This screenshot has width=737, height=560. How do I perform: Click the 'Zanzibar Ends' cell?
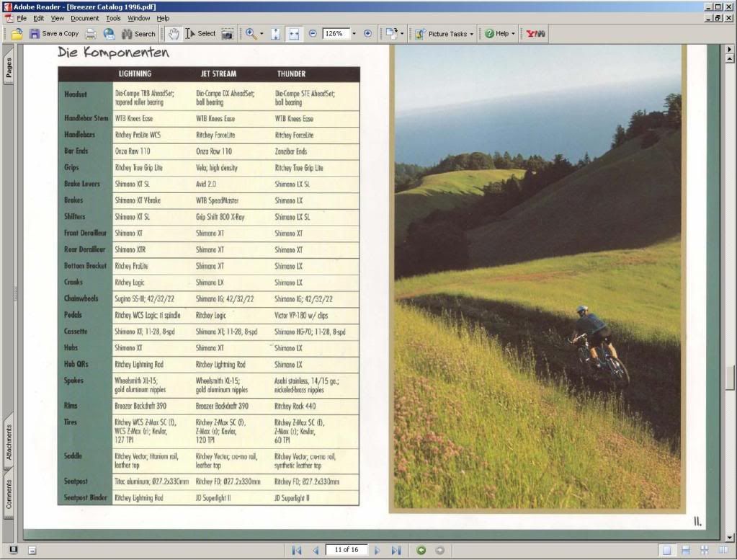[x=291, y=151]
